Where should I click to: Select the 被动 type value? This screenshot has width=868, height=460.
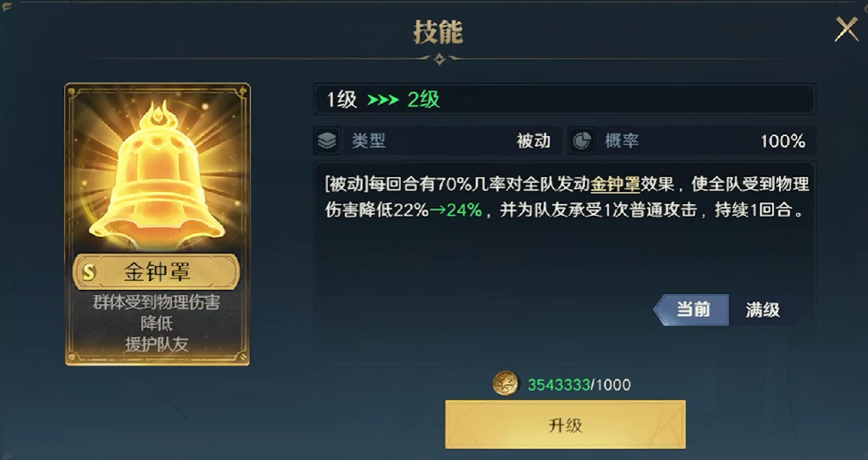533,142
